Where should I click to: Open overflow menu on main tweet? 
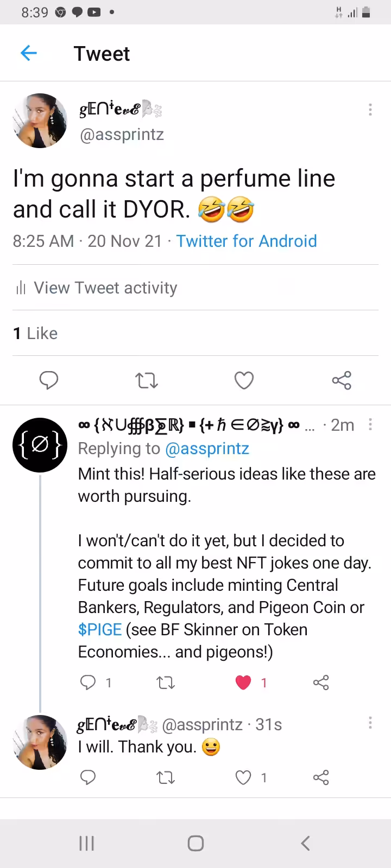370,110
